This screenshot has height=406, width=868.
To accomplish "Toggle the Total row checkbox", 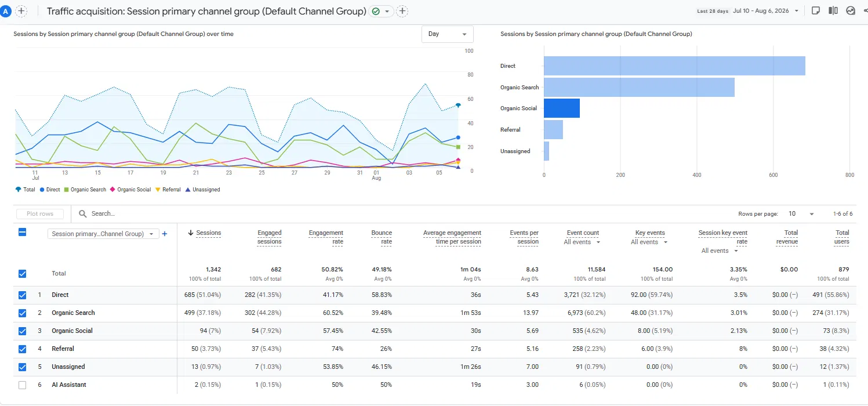I will (22, 273).
